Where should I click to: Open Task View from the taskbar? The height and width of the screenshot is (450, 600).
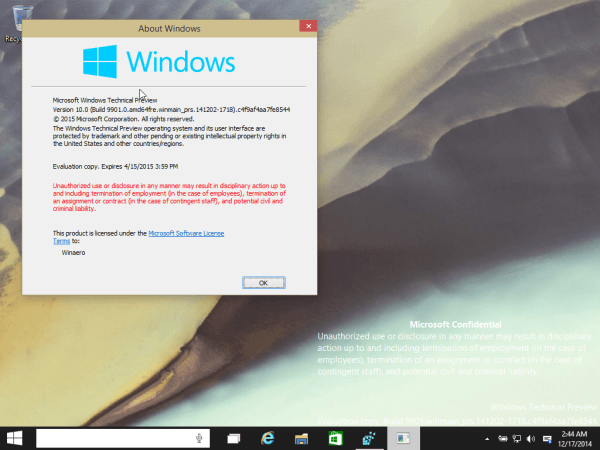point(233,439)
